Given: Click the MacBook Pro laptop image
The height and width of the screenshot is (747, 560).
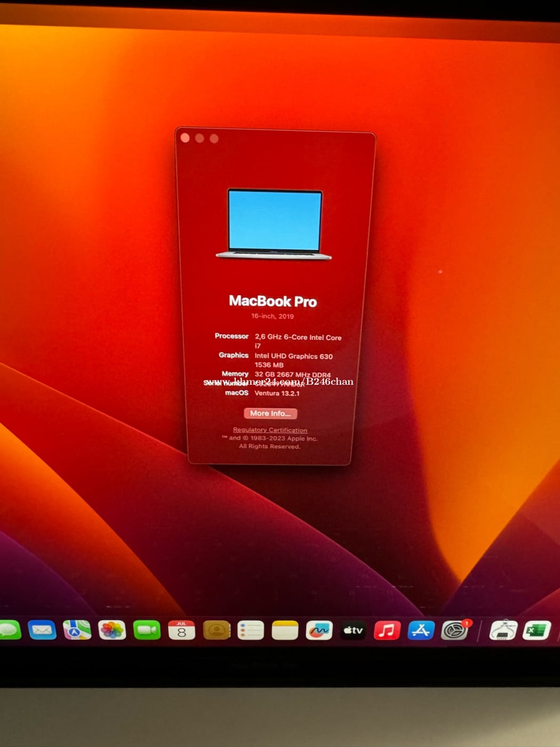Looking at the screenshot, I should click(274, 224).
